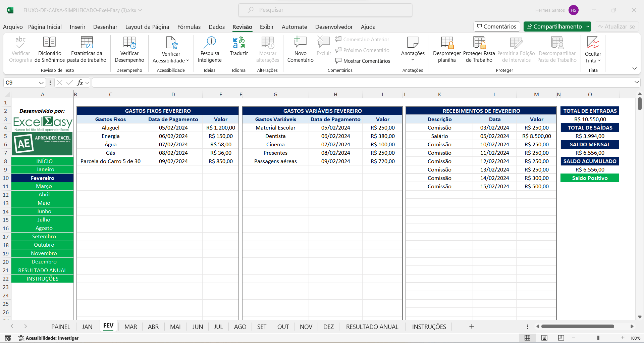Open Pesquisa Inteligente tool
This screenshot has width=644, height=343.
pos(210,43)
